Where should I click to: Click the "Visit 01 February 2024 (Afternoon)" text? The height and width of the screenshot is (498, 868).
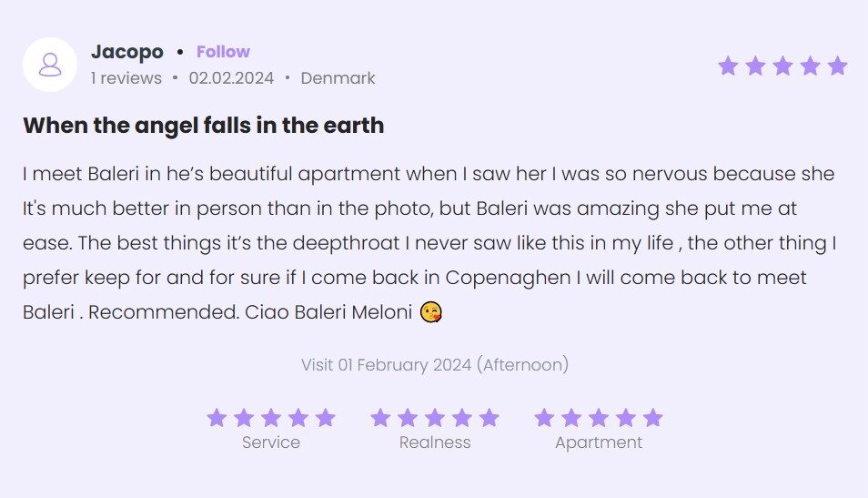point(435,365)
